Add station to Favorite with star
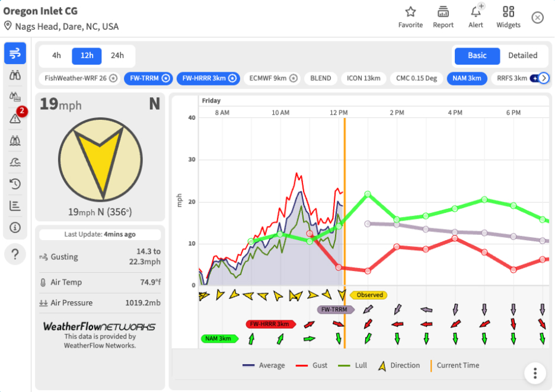This screenshot has width=555, height=392. [410, 17]
